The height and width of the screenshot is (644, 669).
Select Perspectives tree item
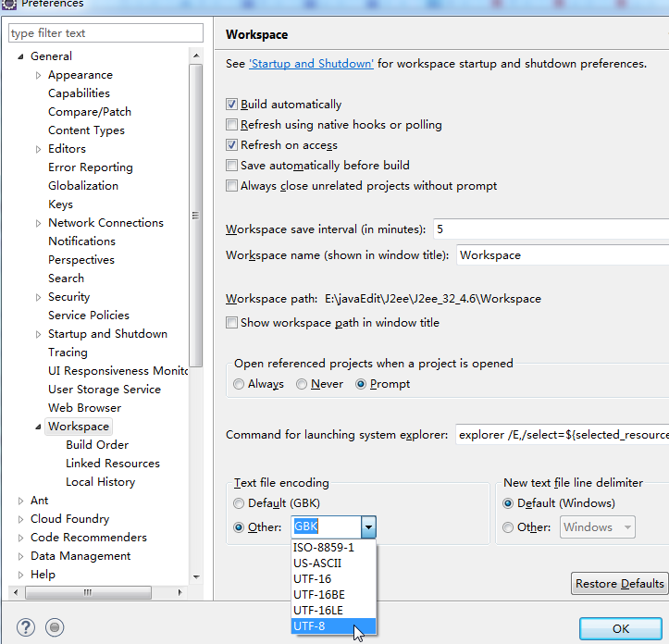click(81, 260)
